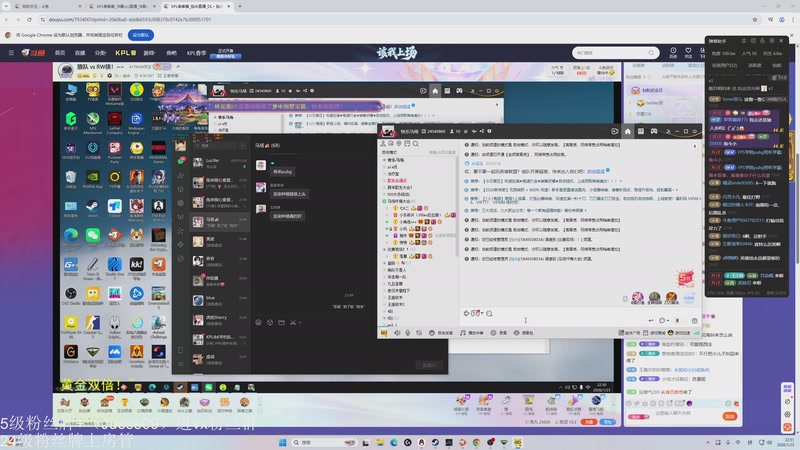Click the speaker icon in YY bottom bar
This screenshot has width=800, height=450.
point(397,333)
